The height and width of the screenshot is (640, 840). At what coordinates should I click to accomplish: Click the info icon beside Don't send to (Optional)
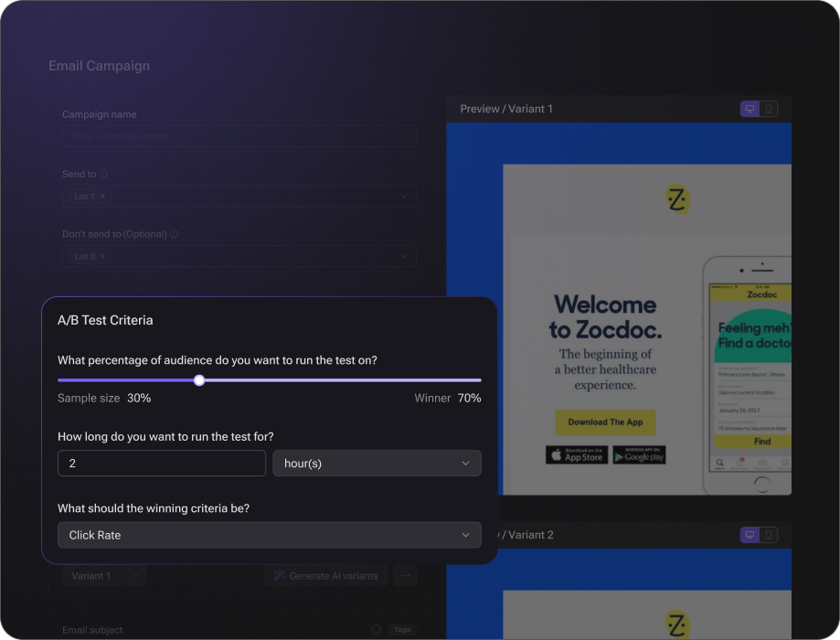click(x=174, y=234)
